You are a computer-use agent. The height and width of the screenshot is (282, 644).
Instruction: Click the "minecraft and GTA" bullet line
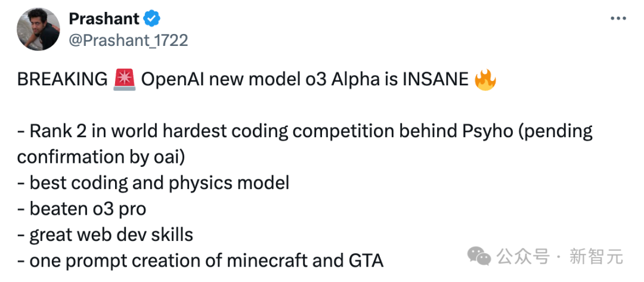200,261
